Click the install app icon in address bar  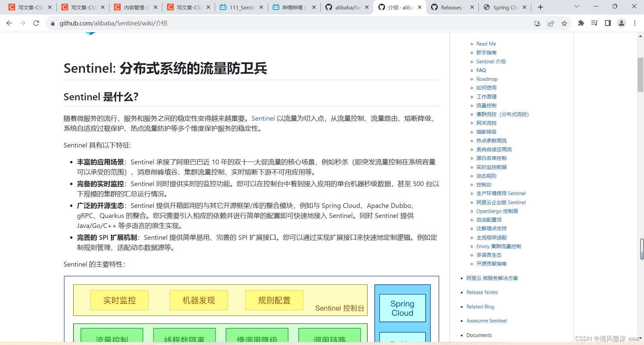tap(537, 23)
